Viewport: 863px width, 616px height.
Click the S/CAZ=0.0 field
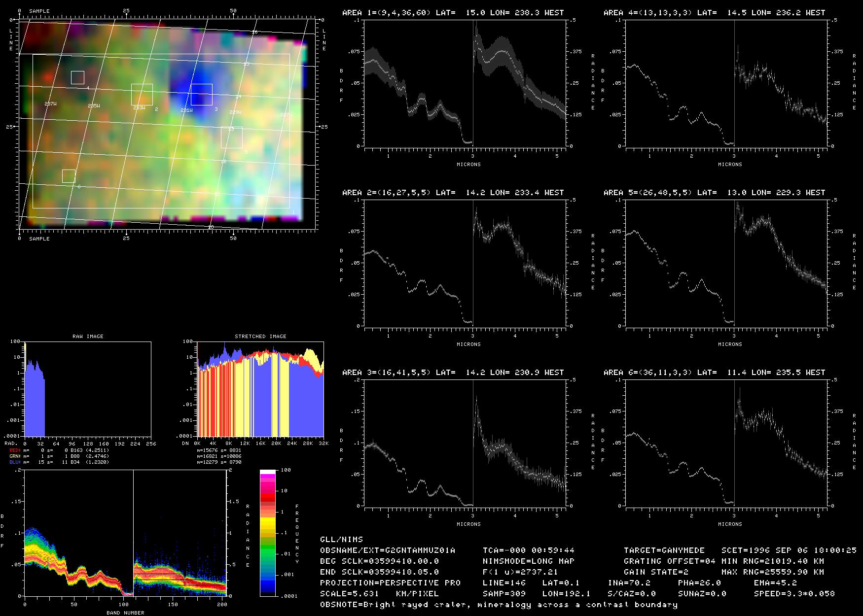pos(632,593)
